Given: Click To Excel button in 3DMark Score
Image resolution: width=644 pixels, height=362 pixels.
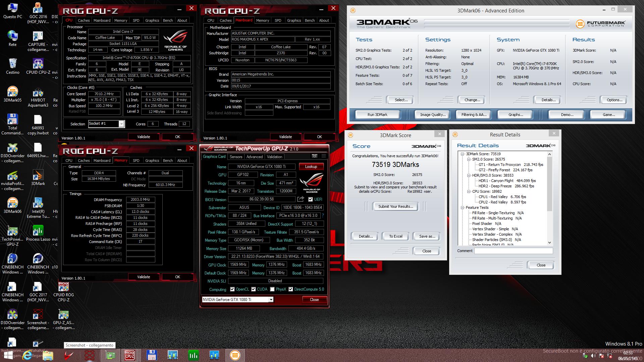Looking at the screenshot, I should pyautogui.click(x=396, y=236).
